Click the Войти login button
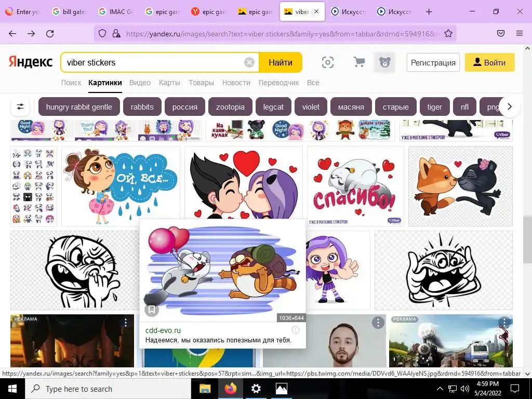532x399 pixels. click(x=489, y=62)
